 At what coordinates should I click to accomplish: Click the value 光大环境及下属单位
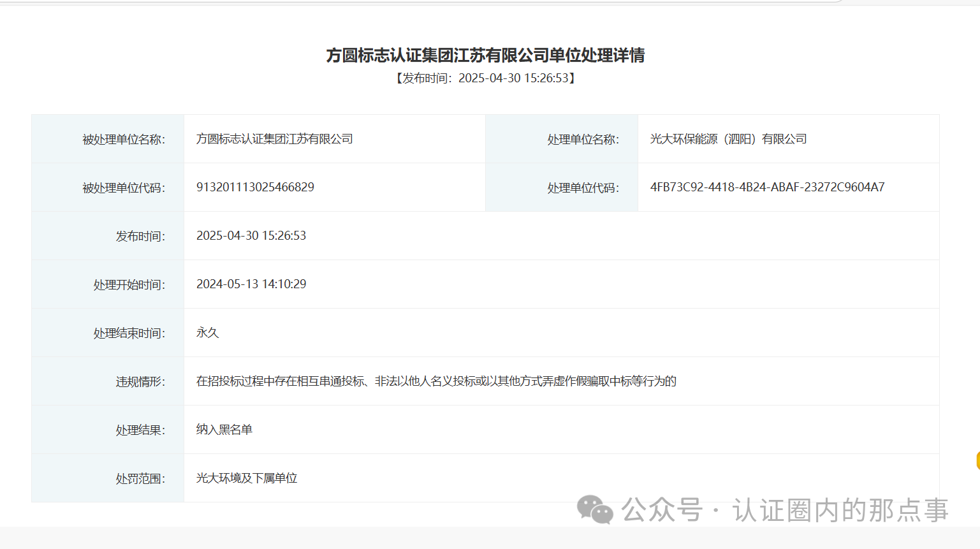(247, 478)
